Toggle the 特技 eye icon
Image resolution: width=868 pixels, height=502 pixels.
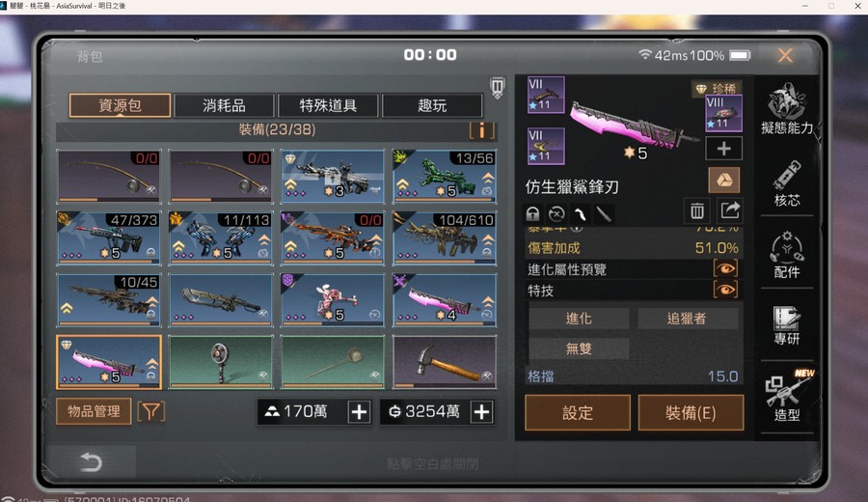(725, 290)
